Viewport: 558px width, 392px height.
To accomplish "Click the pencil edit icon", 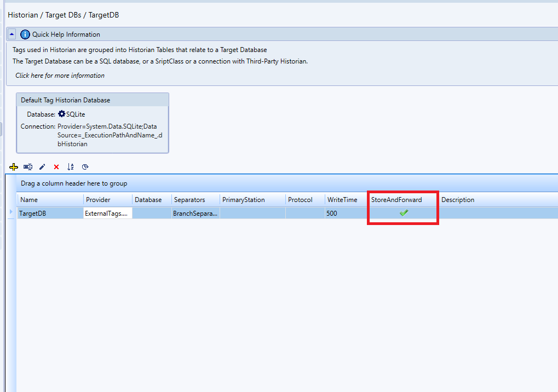I will click(x=42, y=167).
